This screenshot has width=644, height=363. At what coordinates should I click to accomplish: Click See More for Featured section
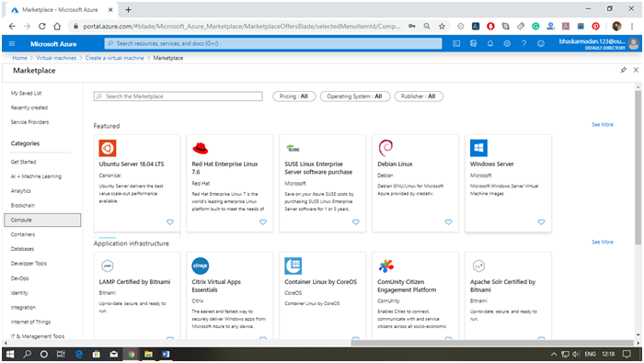pos(602,124)
